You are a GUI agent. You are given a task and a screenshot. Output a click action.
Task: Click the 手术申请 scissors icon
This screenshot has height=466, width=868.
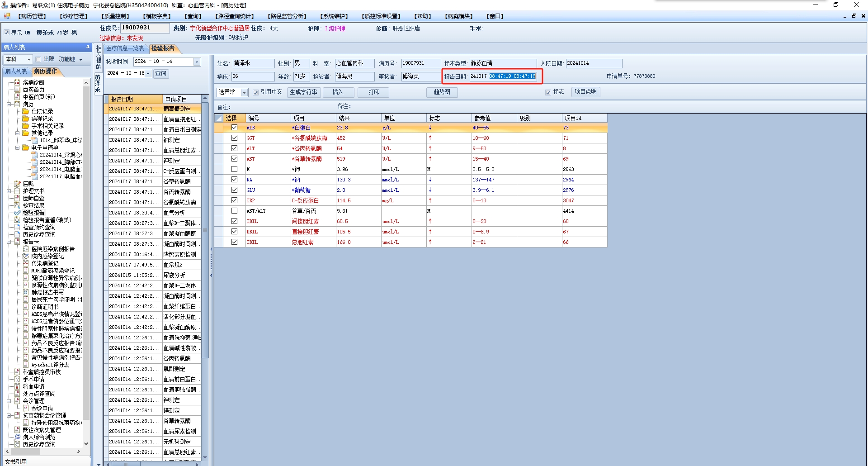click(17, 379)
